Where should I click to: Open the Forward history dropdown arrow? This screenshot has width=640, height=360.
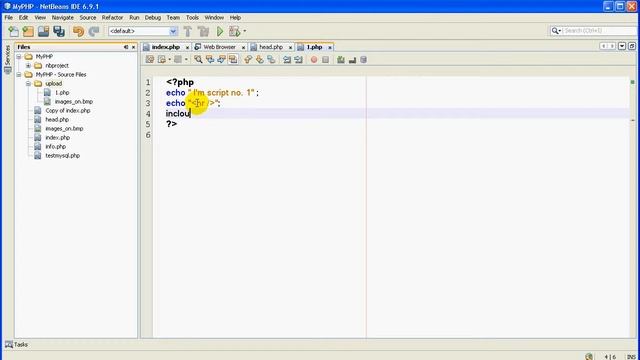(186, 60)
